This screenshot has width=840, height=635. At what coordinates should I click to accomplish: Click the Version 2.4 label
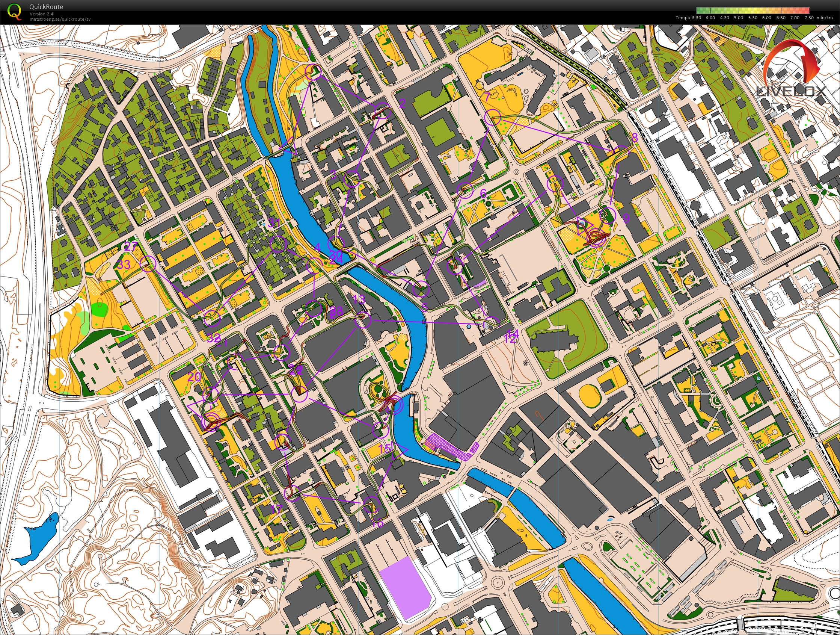point(41,14)
